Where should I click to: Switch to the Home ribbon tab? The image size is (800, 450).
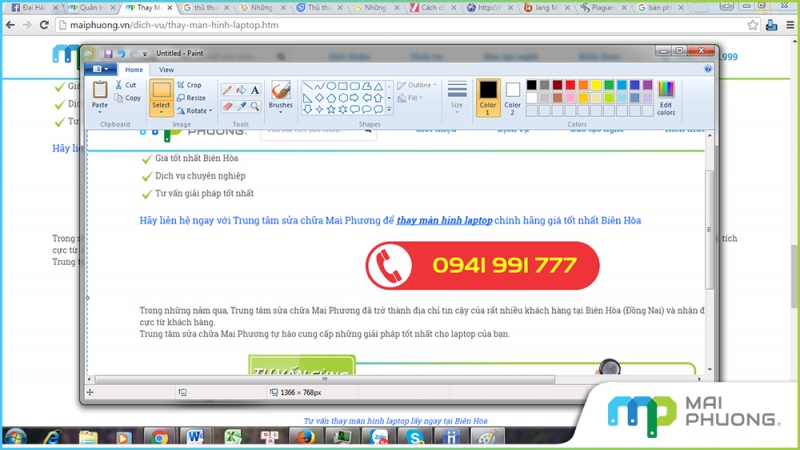tap(134, 70)
